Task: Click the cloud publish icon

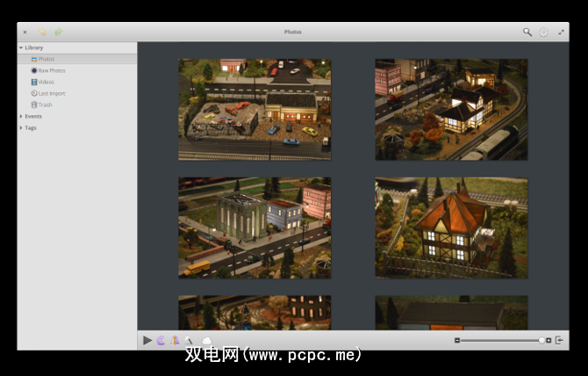Action: pyautogui.click(x=206, y=341)
